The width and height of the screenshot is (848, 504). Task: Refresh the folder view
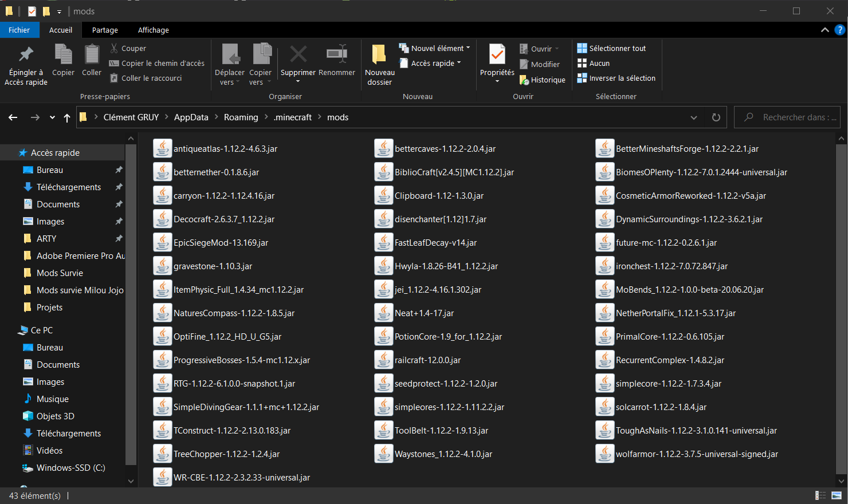tap(716, 117)
